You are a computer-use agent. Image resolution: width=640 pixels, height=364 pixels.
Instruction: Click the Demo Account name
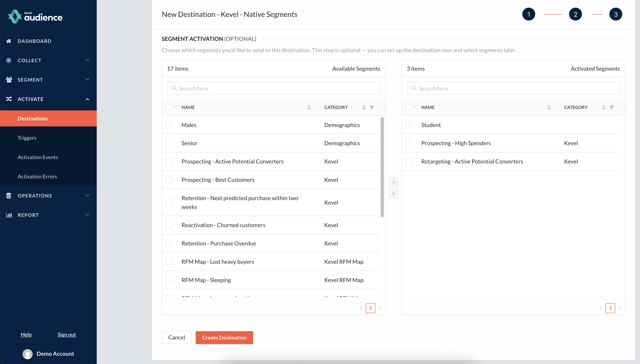tap(55, 354)
